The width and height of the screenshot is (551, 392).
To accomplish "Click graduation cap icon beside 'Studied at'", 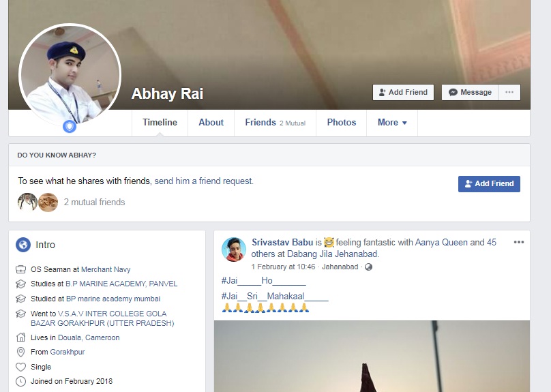I will (20, 299).
